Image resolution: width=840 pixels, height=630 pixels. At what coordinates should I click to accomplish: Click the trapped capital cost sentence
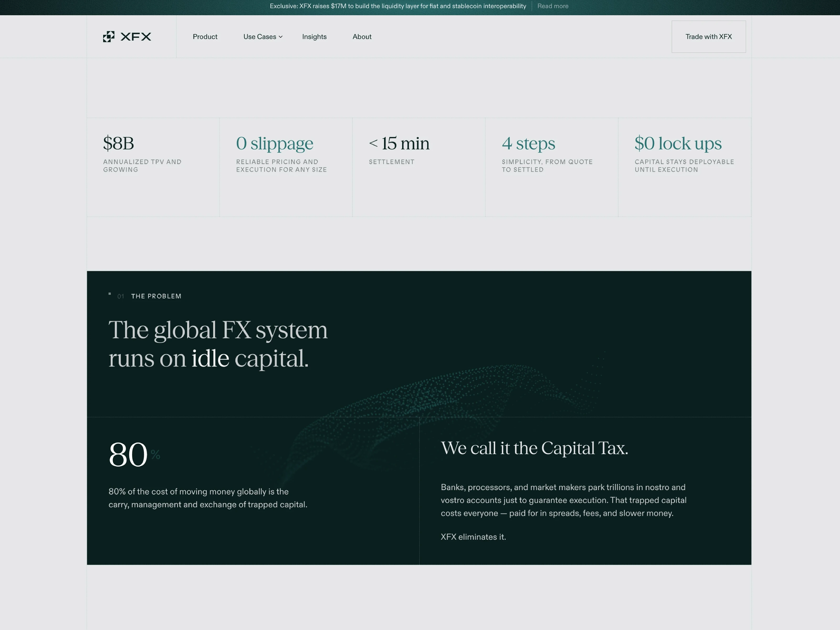tap(208, 498)
